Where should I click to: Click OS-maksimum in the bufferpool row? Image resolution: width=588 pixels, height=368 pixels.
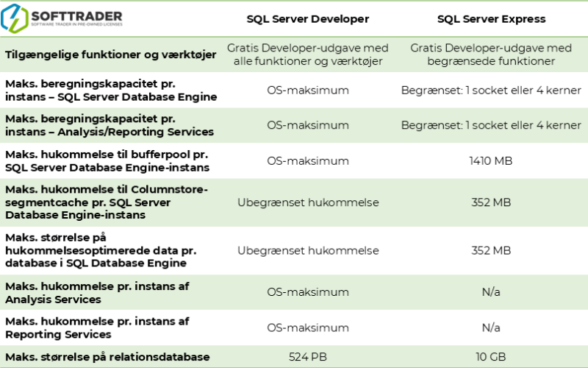pyautogui.click(x=308, y=161)
